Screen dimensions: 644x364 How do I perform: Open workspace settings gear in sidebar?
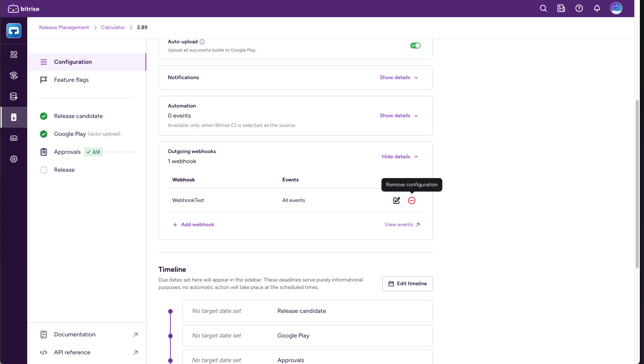pos(14,159)
